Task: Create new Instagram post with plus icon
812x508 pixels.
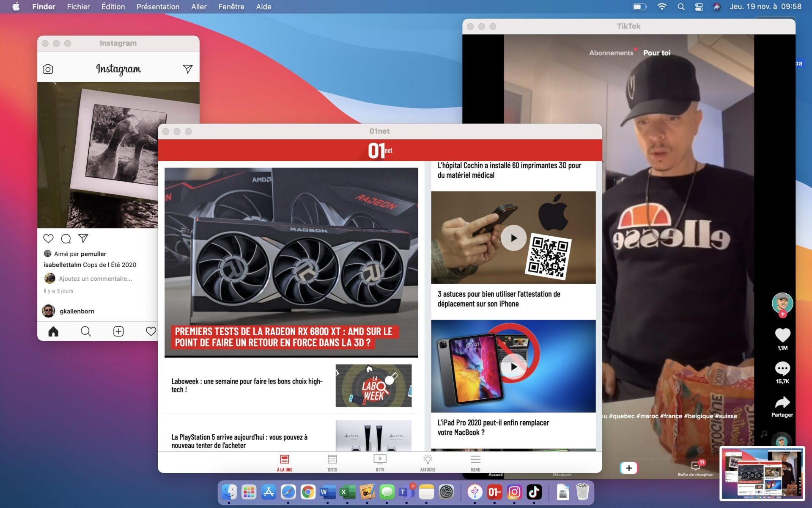Action: pos(118,331)
